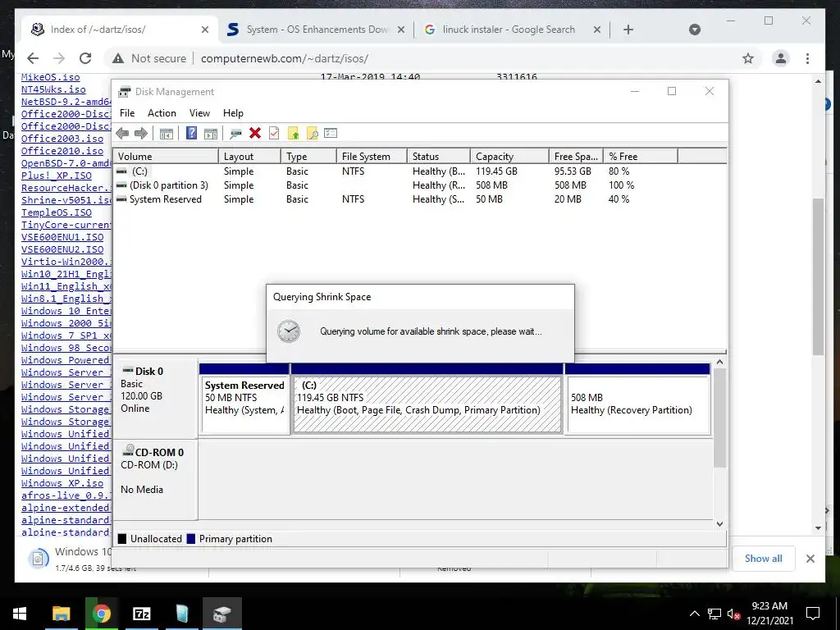Click the yellow folder with green arrow icon
This screenshot has height=630, width=840.
pyautogui.click(x=293, y=134)
